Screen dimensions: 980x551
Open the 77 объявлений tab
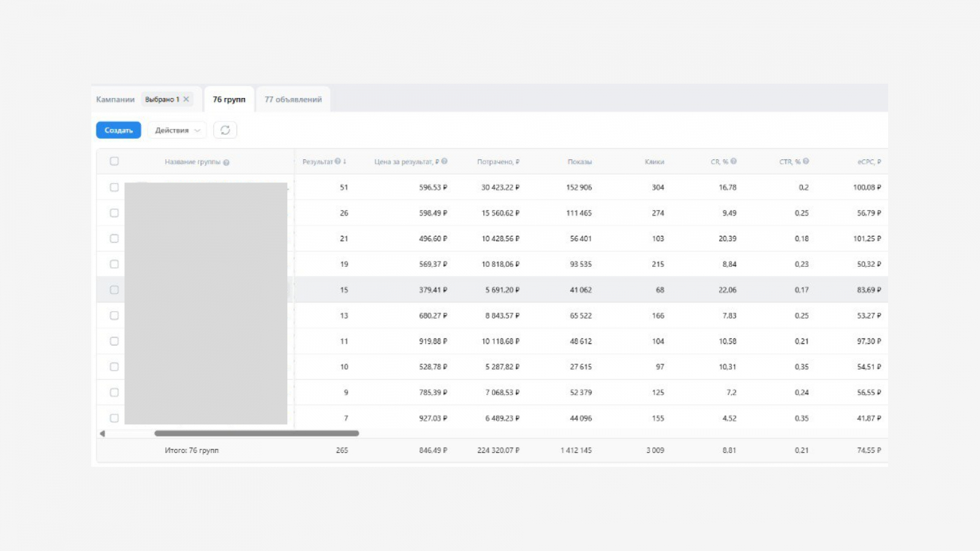293,99
